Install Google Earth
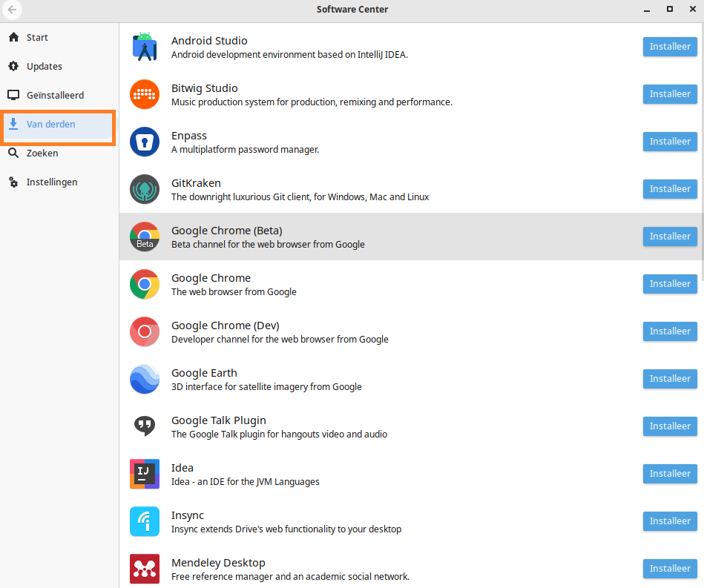 [x=670, y=379]
